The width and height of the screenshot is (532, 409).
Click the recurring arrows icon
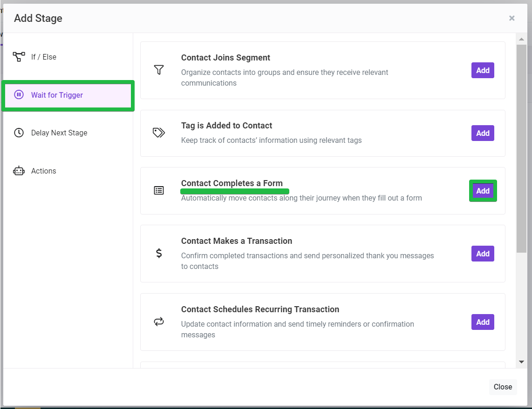(159, 322)
